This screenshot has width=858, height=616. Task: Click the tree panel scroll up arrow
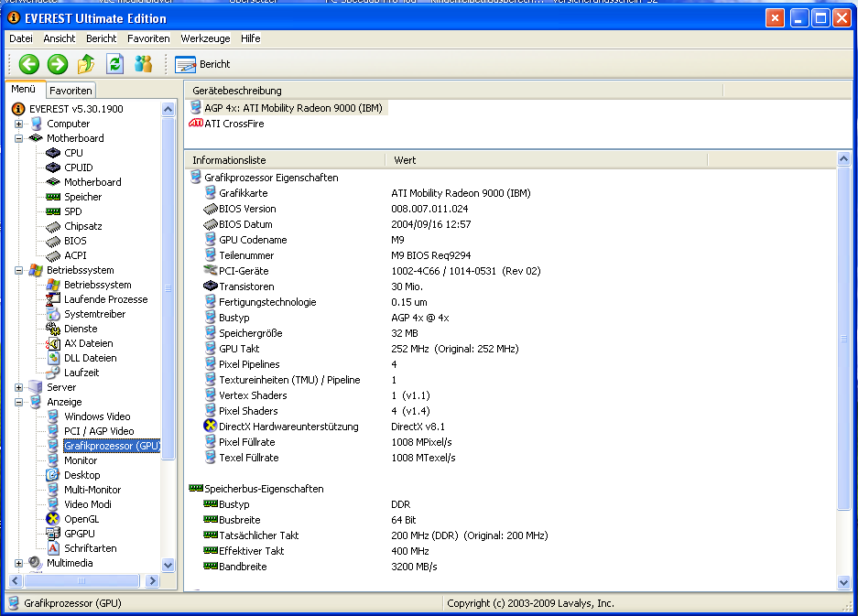[168, 109]
